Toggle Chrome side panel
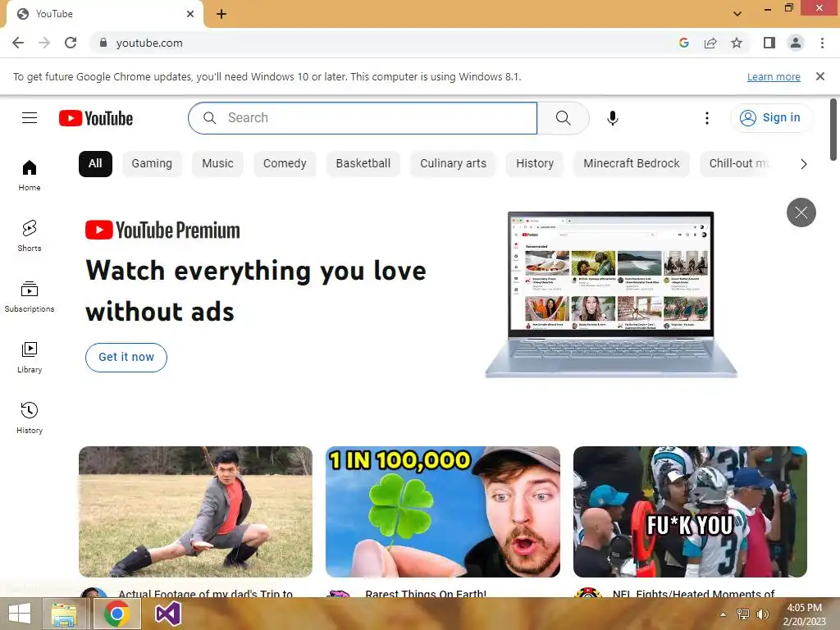The width and height of the screenshot is (840, 630). [x=769, y=43]
